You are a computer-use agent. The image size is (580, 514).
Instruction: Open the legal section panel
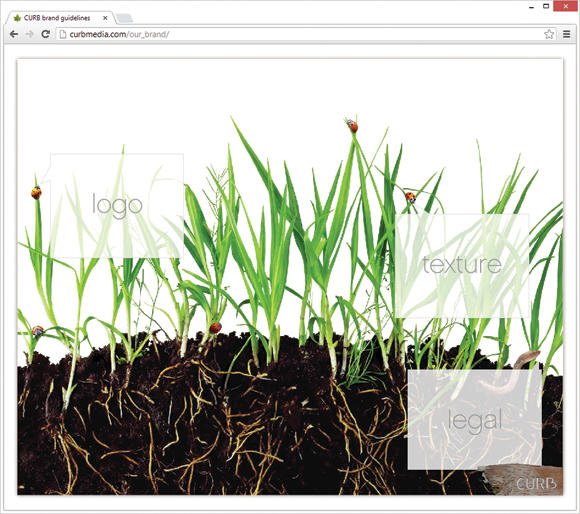(475, 420)
